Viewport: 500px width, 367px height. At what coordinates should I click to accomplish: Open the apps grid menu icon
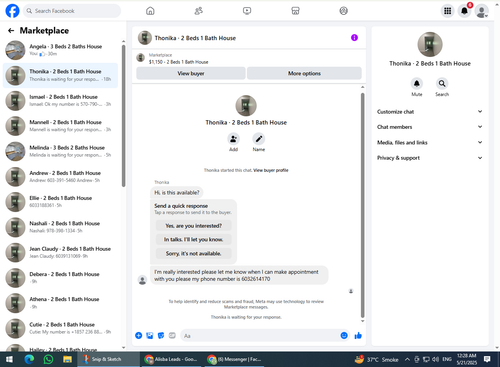(x=448, y=11)
